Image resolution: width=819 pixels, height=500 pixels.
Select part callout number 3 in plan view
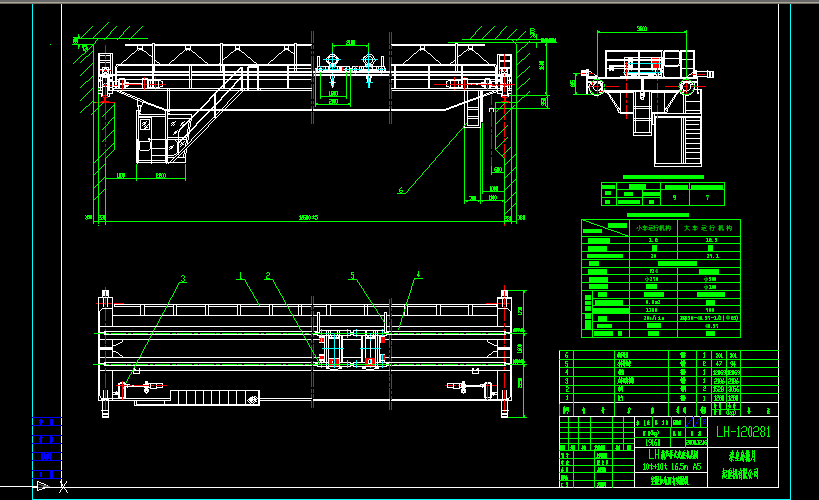tap(183, 277)
